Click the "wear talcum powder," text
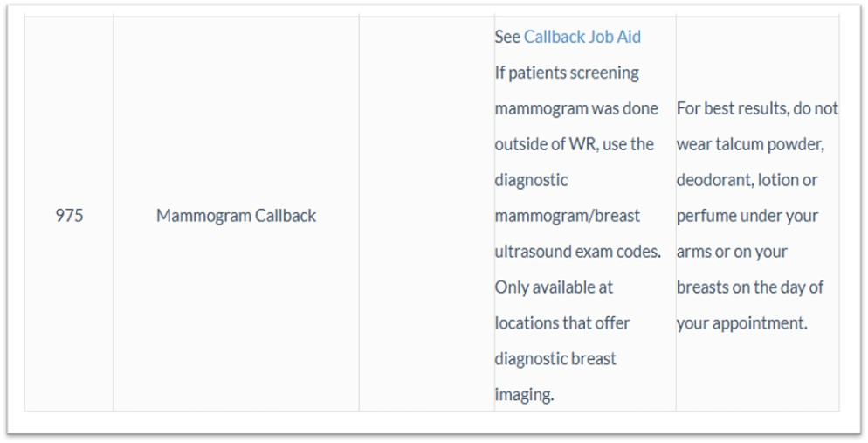 [x=749, y=144]
